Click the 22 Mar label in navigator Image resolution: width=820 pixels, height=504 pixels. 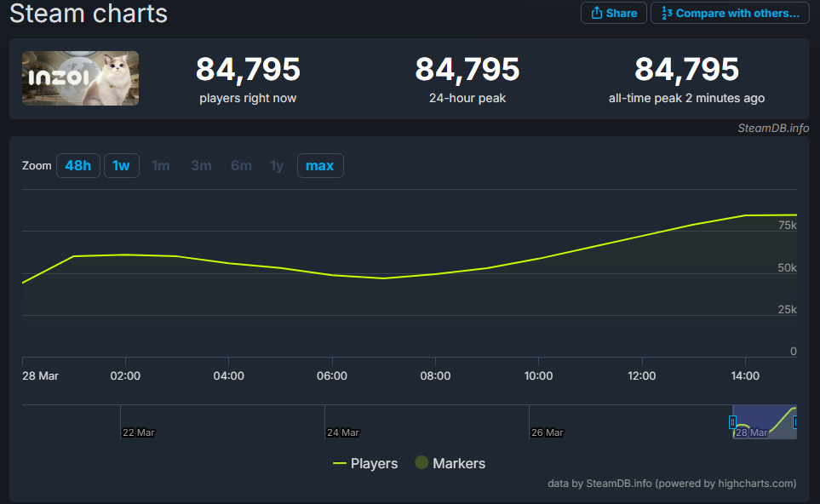click(139, 432)
